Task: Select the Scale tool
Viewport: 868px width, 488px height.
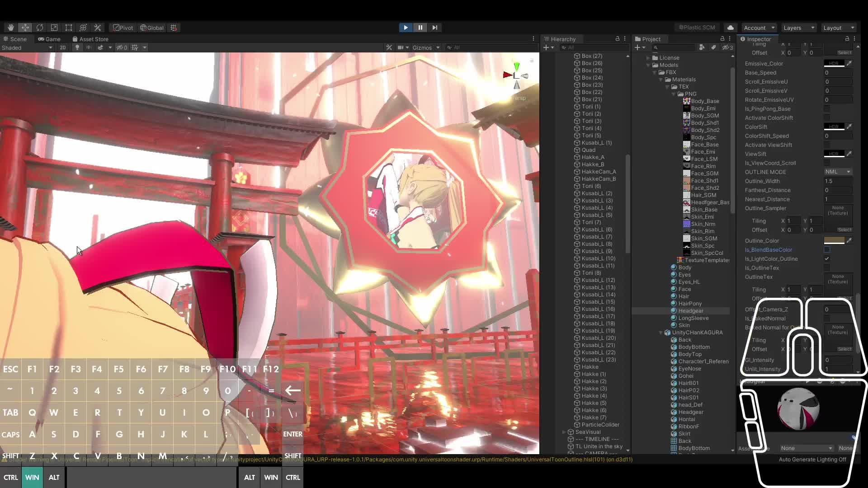Action: (54, 28)
